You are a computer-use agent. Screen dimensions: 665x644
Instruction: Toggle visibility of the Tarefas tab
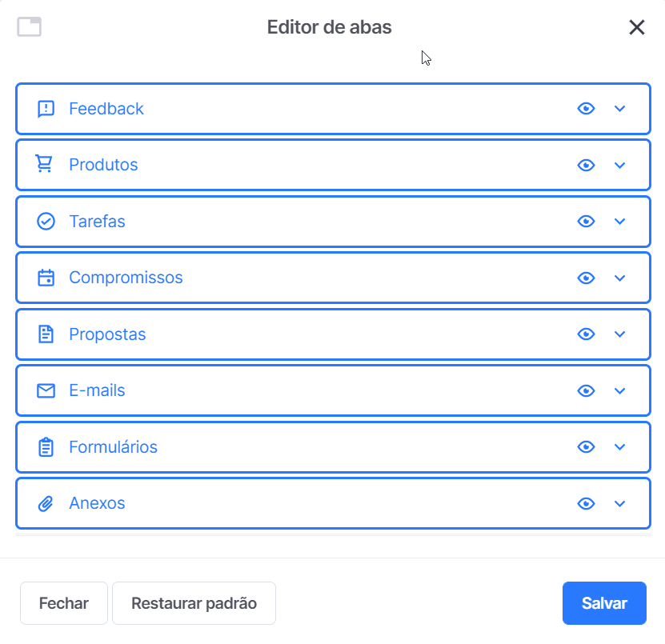(x=586, y=222)
